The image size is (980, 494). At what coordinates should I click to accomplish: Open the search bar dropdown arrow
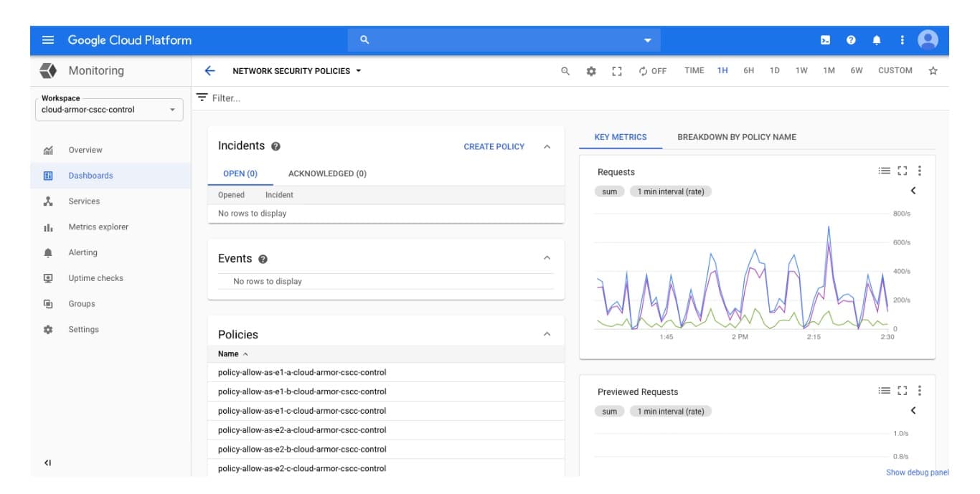click(x=648, y=41)
